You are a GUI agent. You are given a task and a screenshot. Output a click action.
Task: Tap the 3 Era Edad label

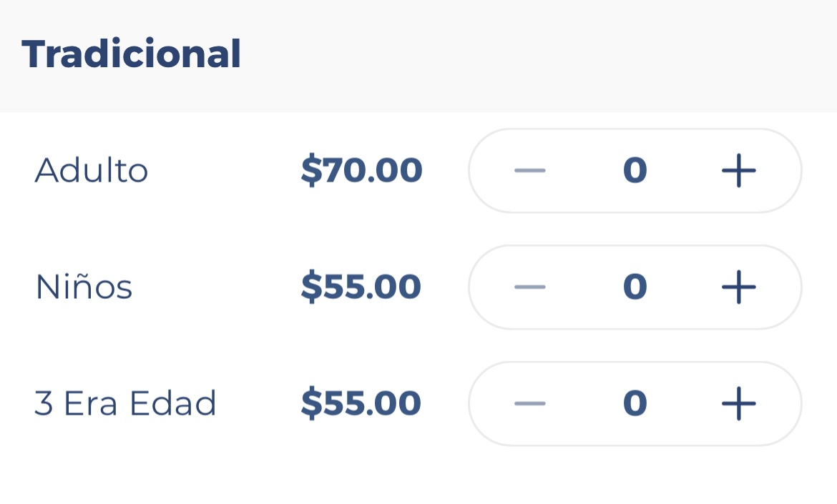[x=125, y=404]
